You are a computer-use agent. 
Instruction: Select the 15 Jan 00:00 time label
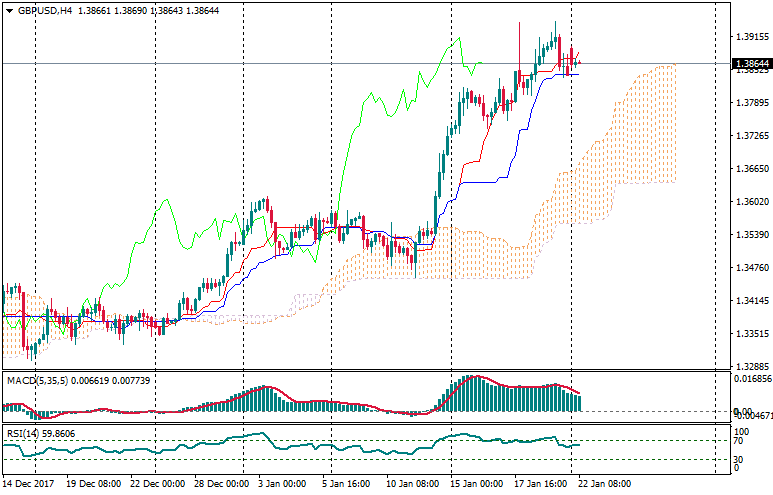coord(477,484)
